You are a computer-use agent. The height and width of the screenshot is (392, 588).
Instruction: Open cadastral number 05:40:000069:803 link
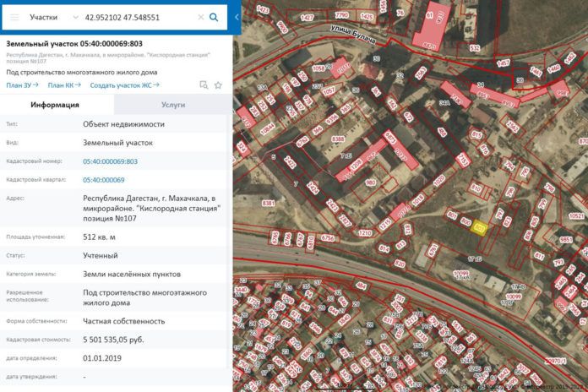coord(110,161)
